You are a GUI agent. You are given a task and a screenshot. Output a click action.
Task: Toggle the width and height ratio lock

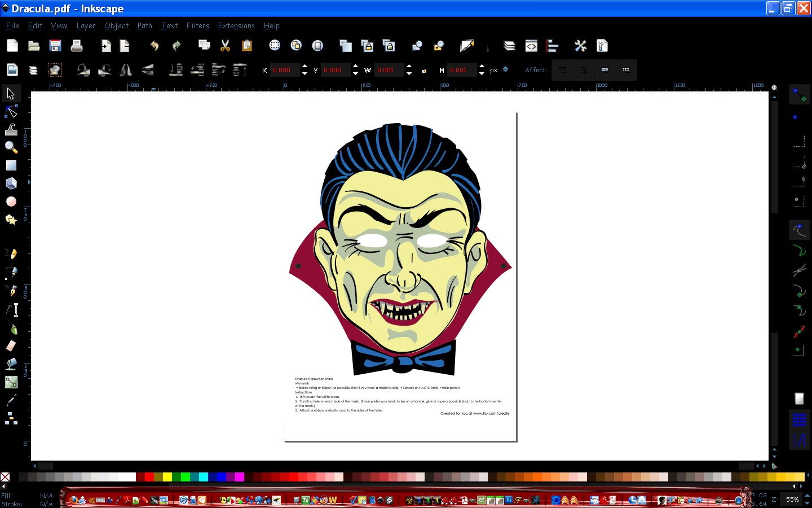tap(424, 71)
